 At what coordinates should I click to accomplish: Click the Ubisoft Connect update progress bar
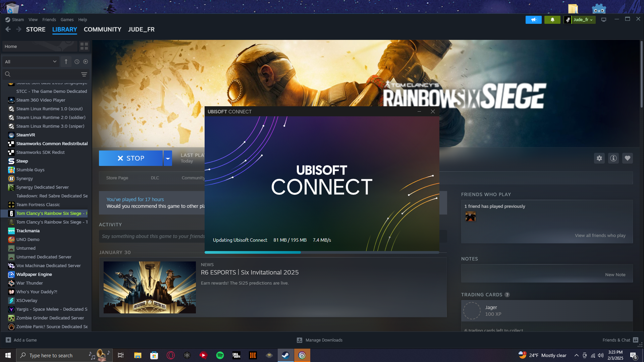[322, 252]
